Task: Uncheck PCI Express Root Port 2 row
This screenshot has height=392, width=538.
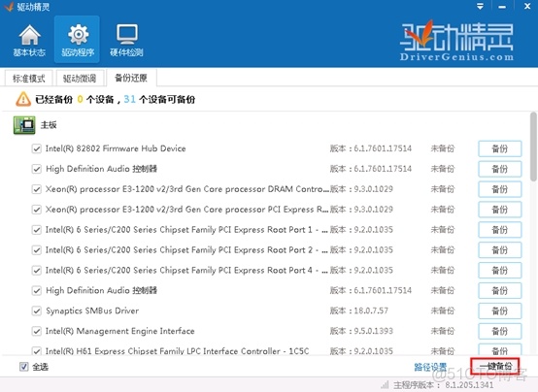Action: 37,250
